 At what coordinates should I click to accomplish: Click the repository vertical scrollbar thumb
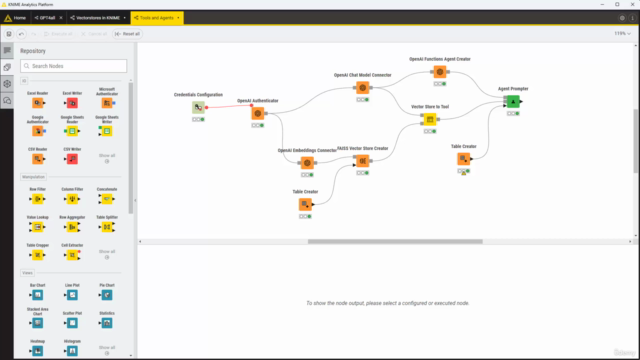[x=131, y=148]
